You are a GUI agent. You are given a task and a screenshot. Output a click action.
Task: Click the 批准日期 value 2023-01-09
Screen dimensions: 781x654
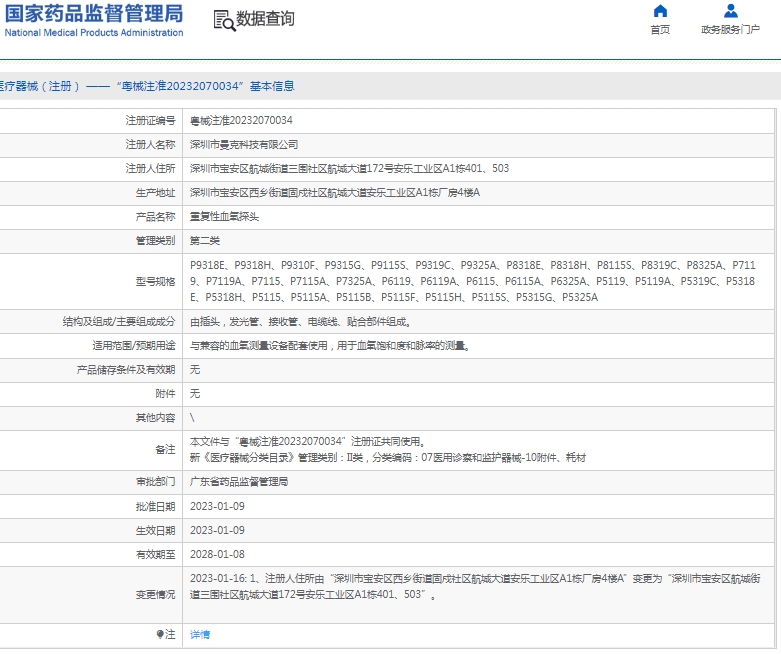(217, 507)
